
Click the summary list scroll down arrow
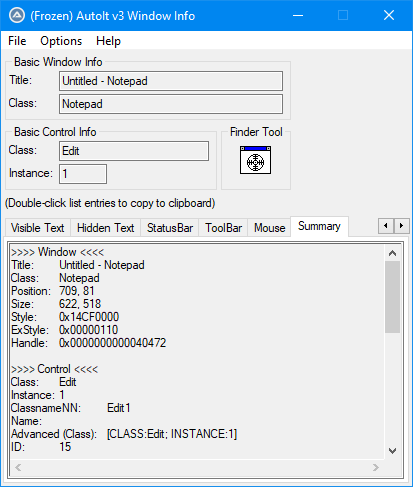click(392, 451)
